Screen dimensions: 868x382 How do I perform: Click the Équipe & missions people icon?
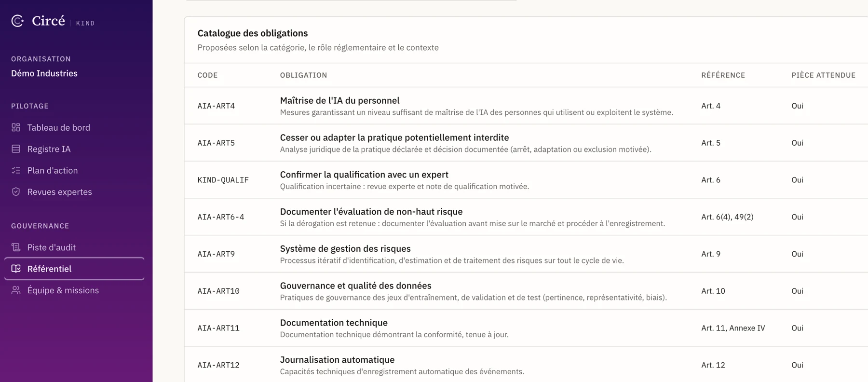pos(16,290)
